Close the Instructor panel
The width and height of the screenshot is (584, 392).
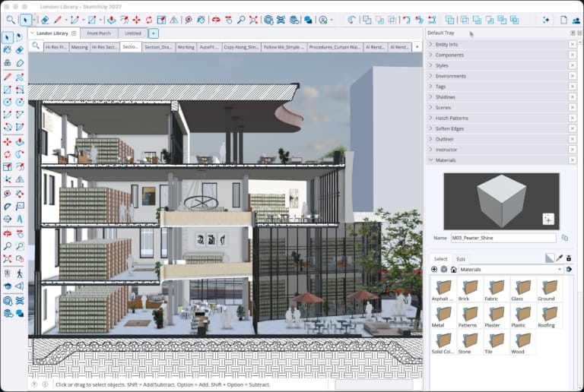(x=573, y=150)
